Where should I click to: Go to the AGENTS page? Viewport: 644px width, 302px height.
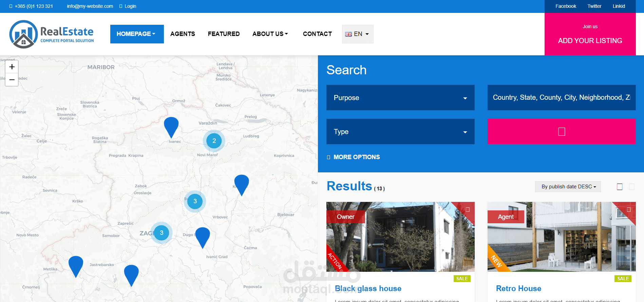[183, 34]
